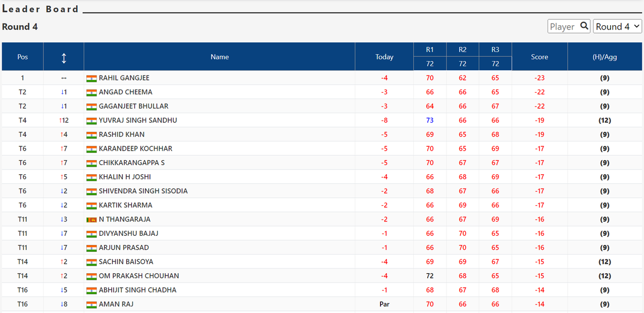Click flag icon beside Shivendra Singh Sisodia
This screenshot has width=644, height=313.
tap(91, 191)
